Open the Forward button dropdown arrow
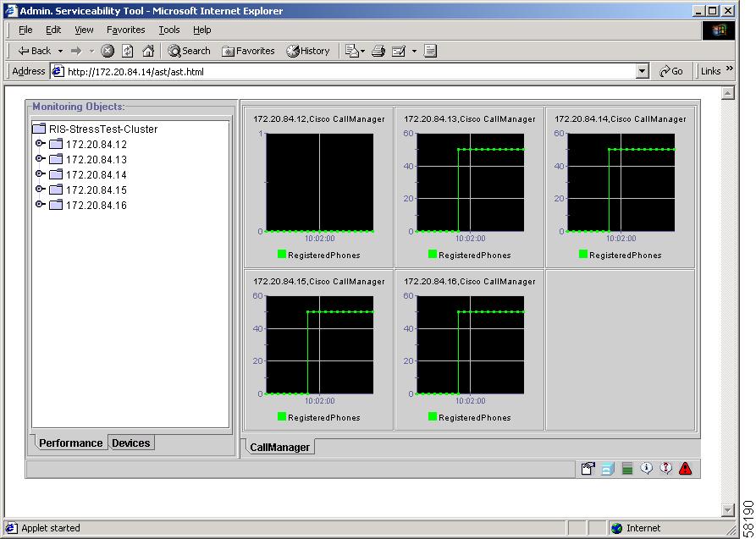This screenshot has height=539, width=756. [x=91, y=51]
